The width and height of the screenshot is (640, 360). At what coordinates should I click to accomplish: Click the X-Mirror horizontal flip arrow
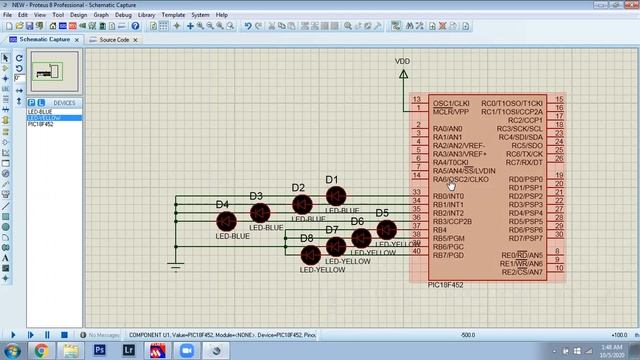[x=19, y=90]
